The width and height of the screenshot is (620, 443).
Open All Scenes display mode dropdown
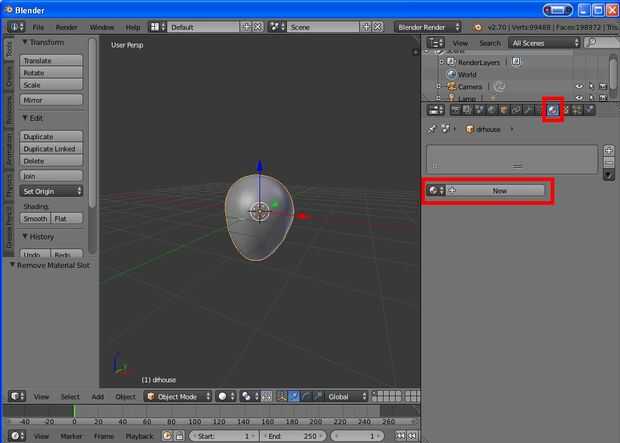pyautogui.click(x=544, y=43)
